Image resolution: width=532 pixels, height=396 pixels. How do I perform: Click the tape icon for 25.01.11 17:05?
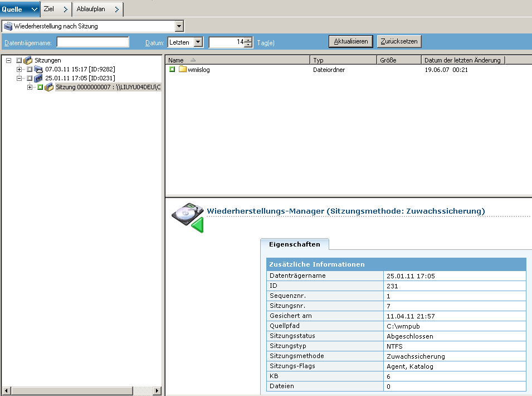pos(38,78)
